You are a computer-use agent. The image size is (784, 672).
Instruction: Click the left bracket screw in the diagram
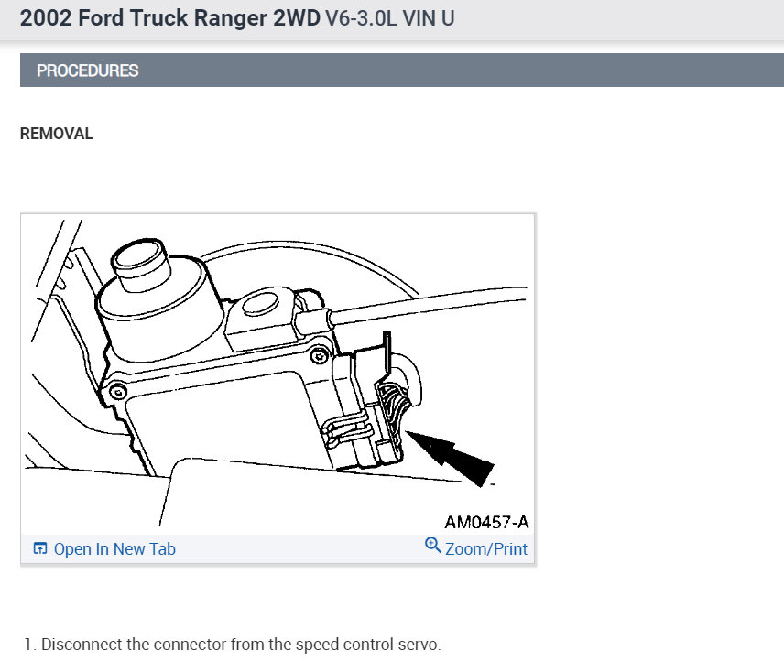(x=117, y=392)
